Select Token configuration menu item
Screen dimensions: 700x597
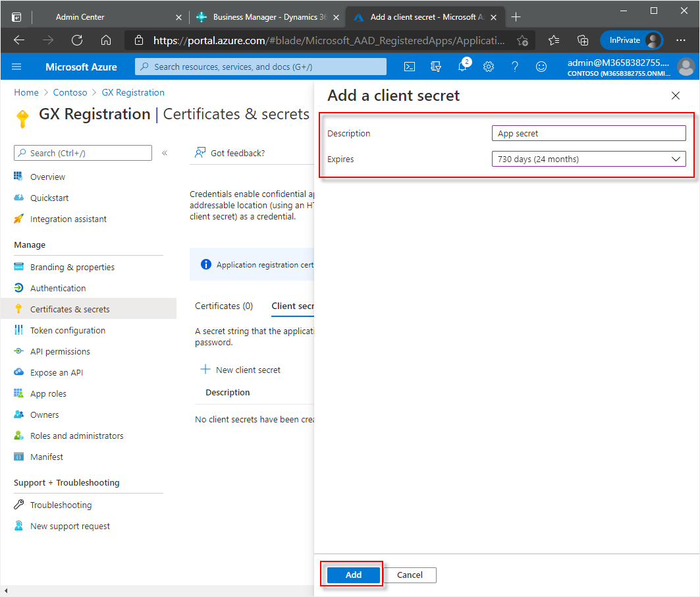[67, 330]
